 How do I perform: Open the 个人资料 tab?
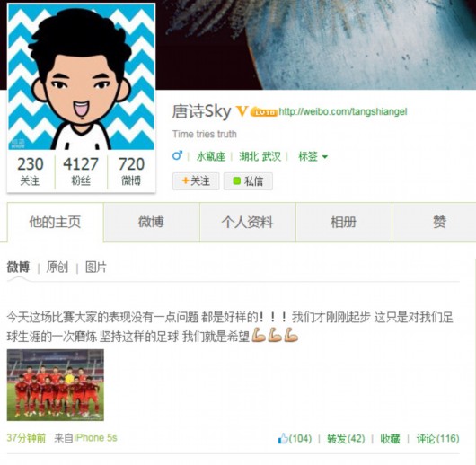click(x=248, y=222)
